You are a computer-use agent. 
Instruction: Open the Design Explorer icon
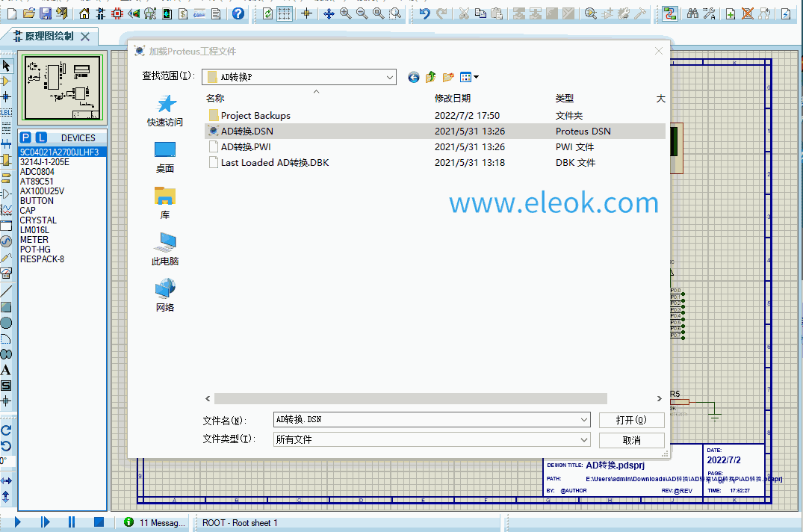coord(167,14)
